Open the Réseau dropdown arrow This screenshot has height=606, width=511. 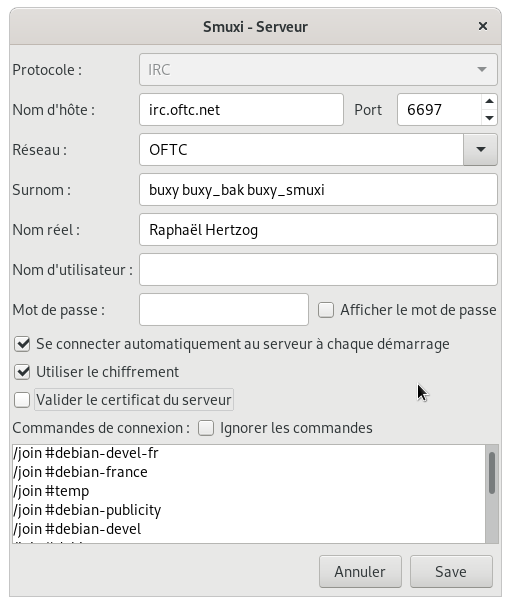pos(480,150)
